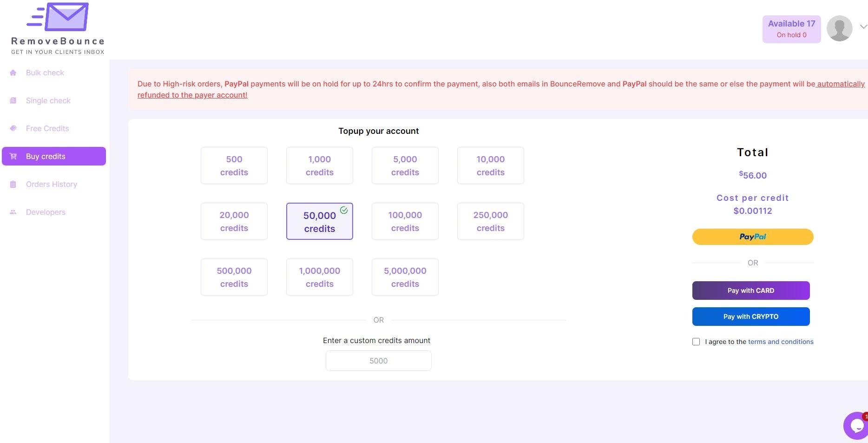This screenshot has width=868, height=443.
Task: Open the user profile avatar
Action: 839,28
